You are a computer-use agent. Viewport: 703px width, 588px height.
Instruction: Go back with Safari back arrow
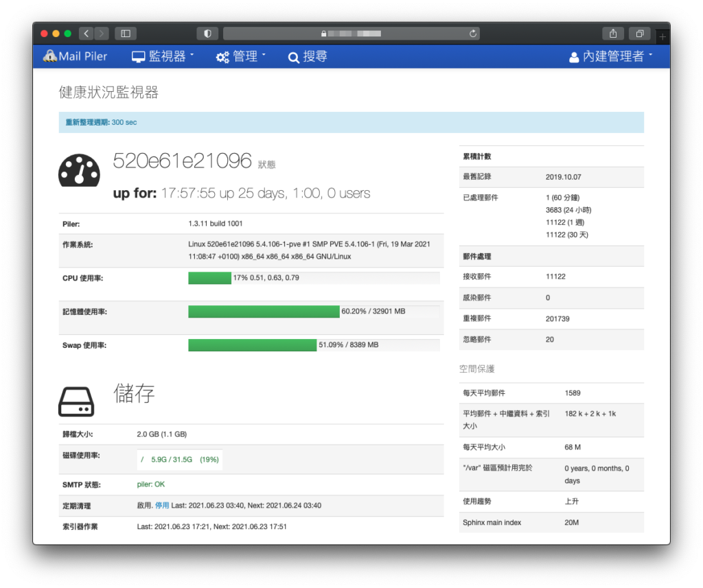86,34
